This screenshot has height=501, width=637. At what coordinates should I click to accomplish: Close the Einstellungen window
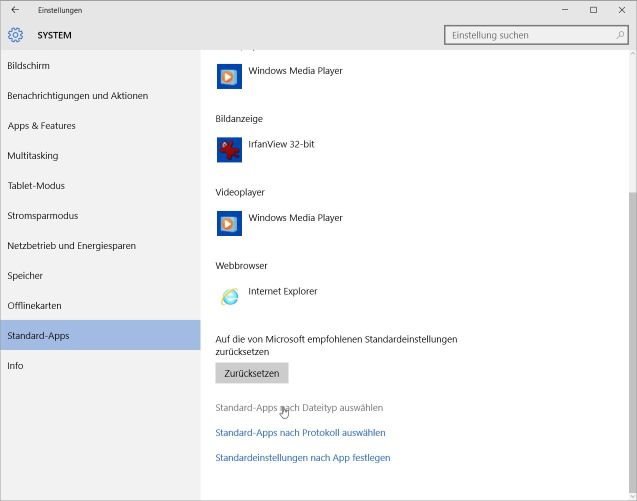pos(622,10)
